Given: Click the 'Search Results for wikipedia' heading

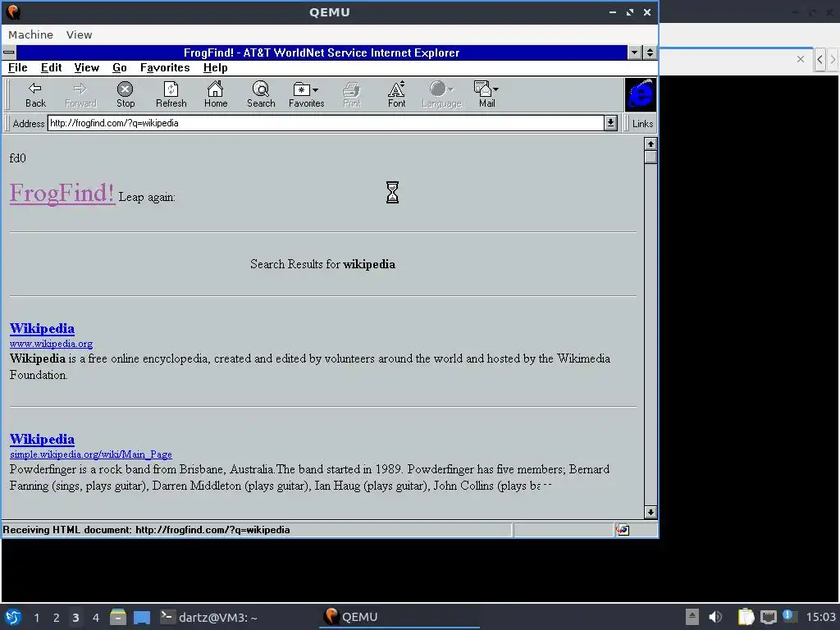Looking at the screenshot, I should click(x=322, y=264).
